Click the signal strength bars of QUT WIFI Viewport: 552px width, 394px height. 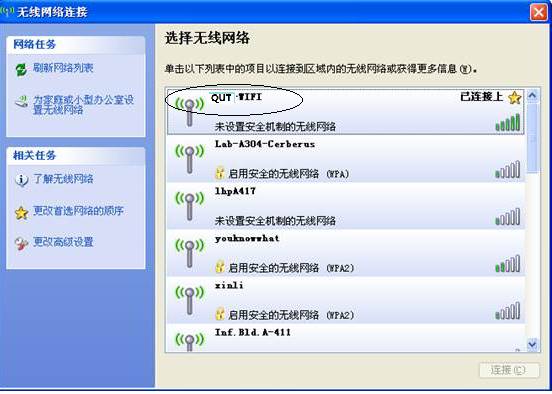tap(508, 122)
